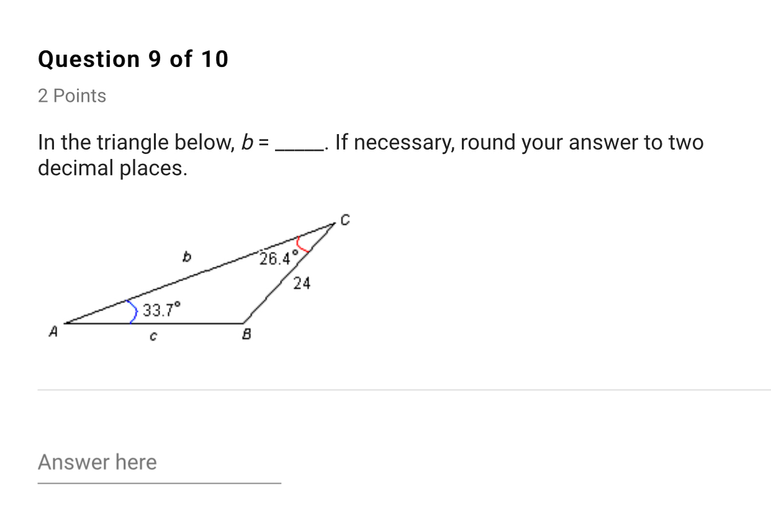
Task: Select the blue angle arc at vertex A
Action: tap(132, 312)
